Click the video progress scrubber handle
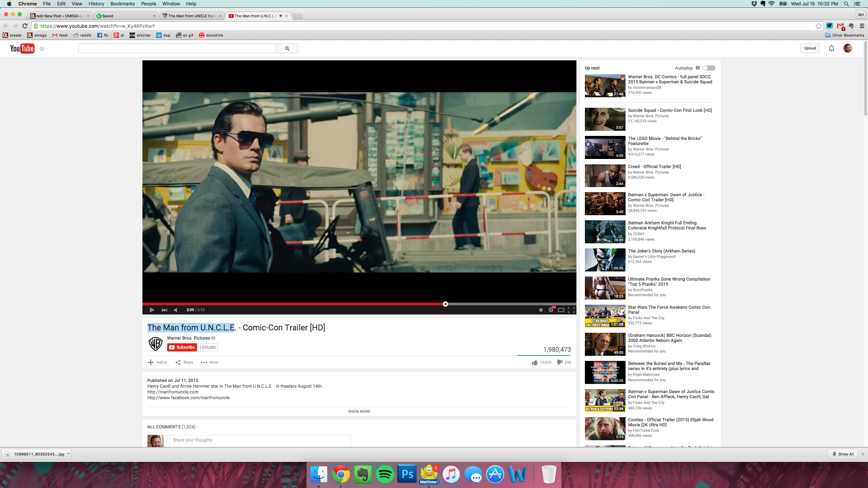The width and height of the screenshot is (868, 488). click(446, 304)
